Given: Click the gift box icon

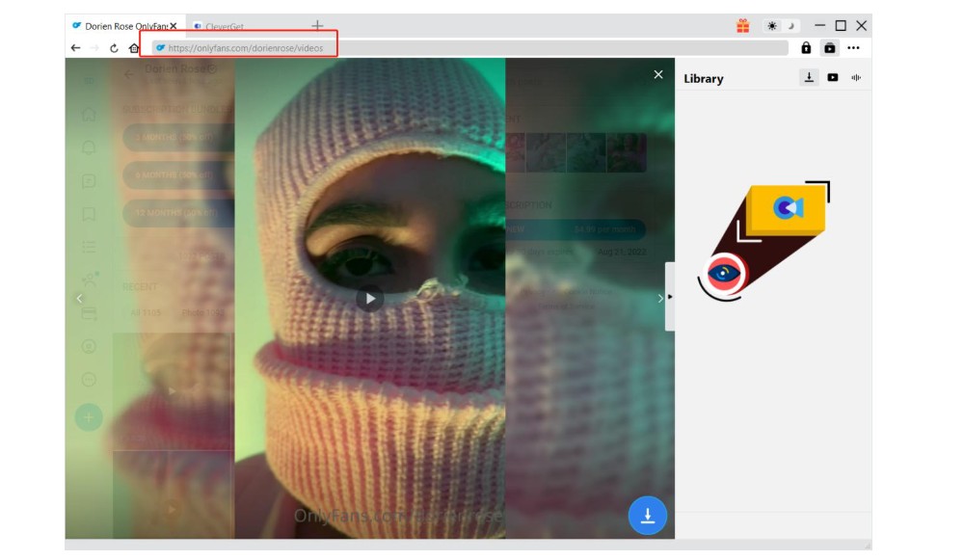Looking at the screenshot, I should click(x=743, y=26).
